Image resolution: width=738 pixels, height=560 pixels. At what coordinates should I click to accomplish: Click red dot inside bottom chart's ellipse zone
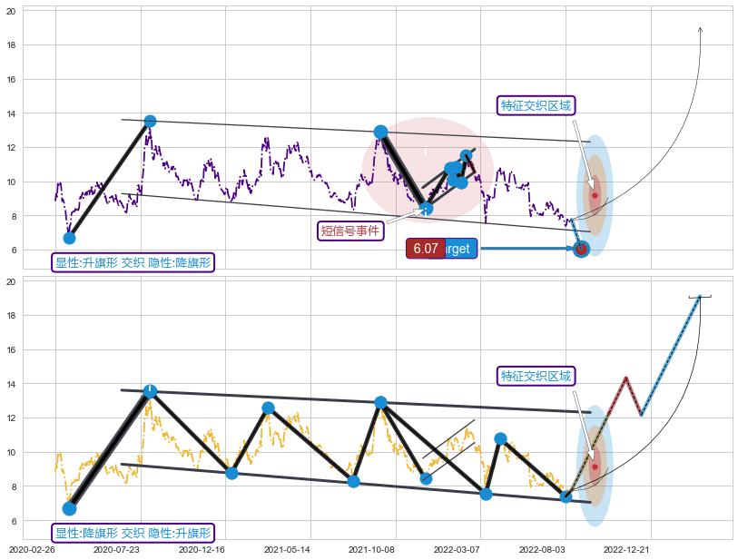pyautogui.click(x=595, y=467)
